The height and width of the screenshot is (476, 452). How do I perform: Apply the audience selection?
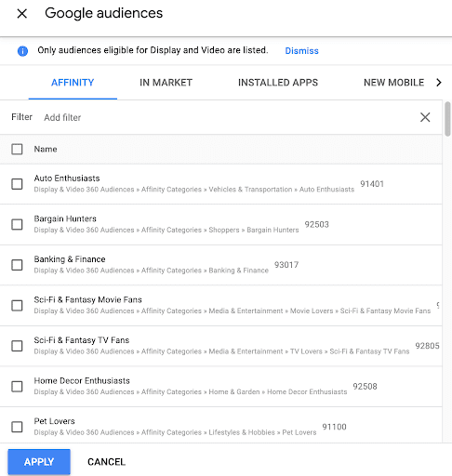[39, 462]
